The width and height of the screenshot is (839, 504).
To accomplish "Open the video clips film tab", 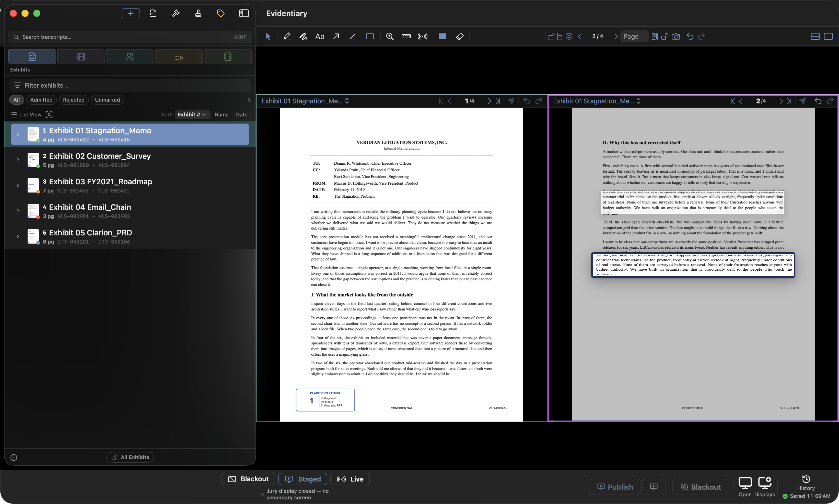I will pos(81,56).
